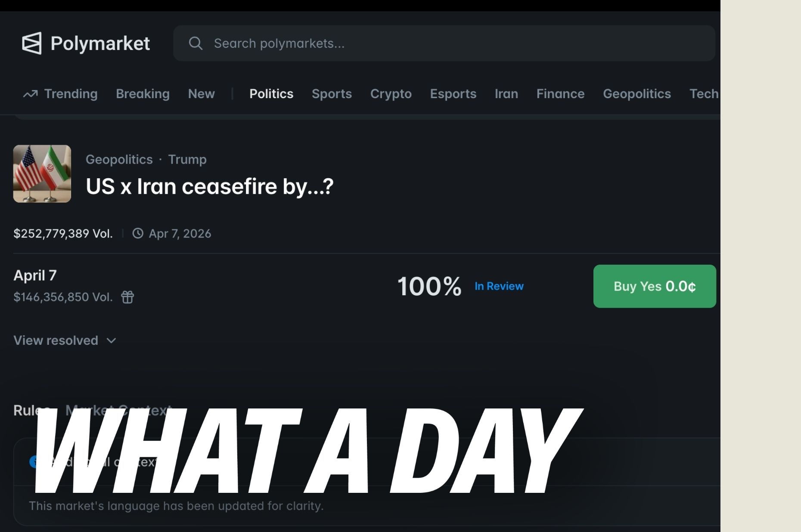The width and height of the screenshot is (801, 532).
Task: Click the clock icon beside Apr 7, 2026
Action: pyautogui.click(x=138, y=233)
